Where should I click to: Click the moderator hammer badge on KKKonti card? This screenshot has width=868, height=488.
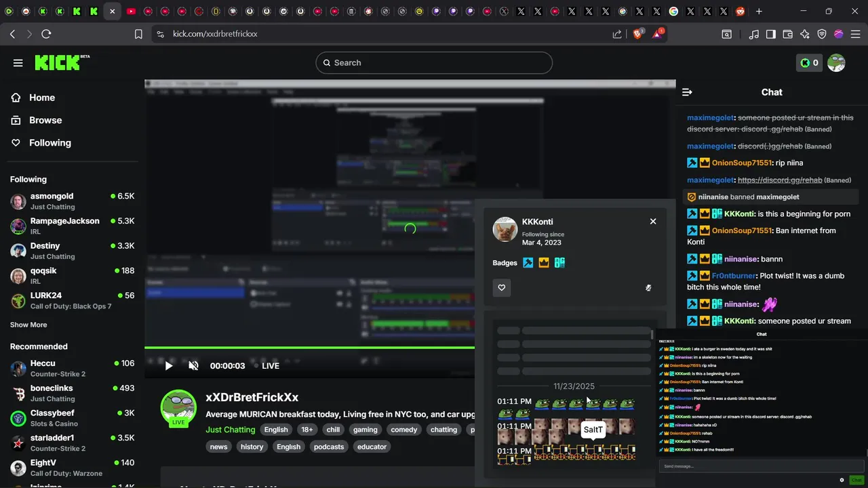[528, 263]
